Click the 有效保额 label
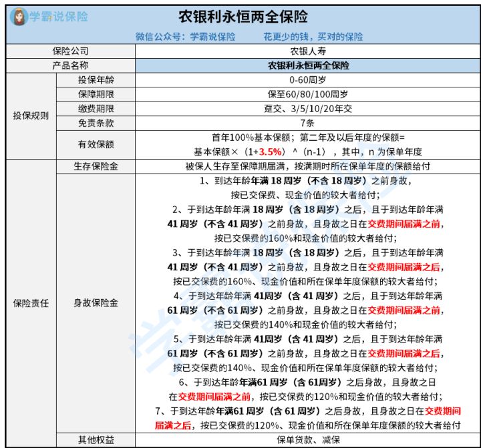Image resolution: width=481 pixels, height=448 pixels. pyautogui.click(x=96, y=144)
